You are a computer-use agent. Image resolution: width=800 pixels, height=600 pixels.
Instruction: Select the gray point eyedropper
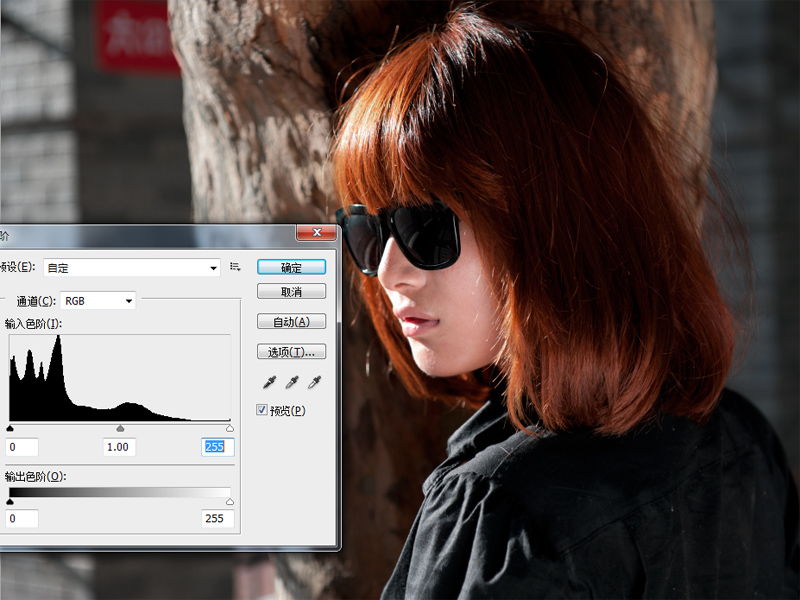tap(292, 382)
